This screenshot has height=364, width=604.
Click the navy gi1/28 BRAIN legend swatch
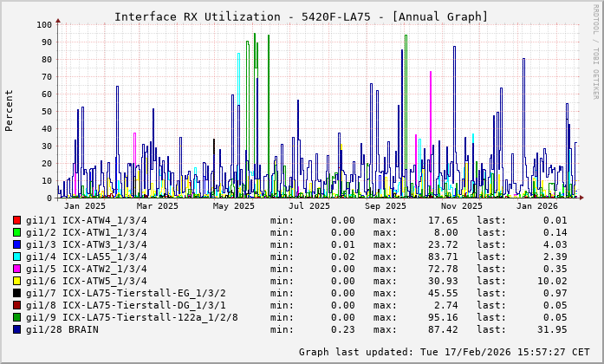click(17, 329)
